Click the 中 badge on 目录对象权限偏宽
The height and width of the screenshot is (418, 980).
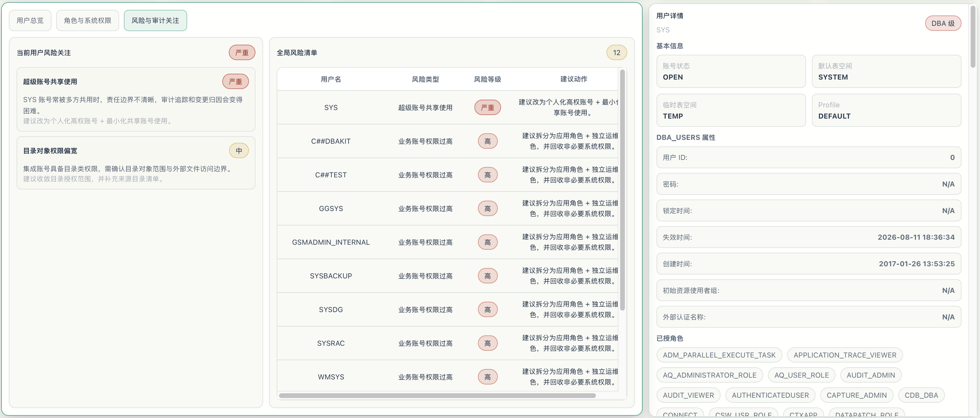tap(239, 150)
